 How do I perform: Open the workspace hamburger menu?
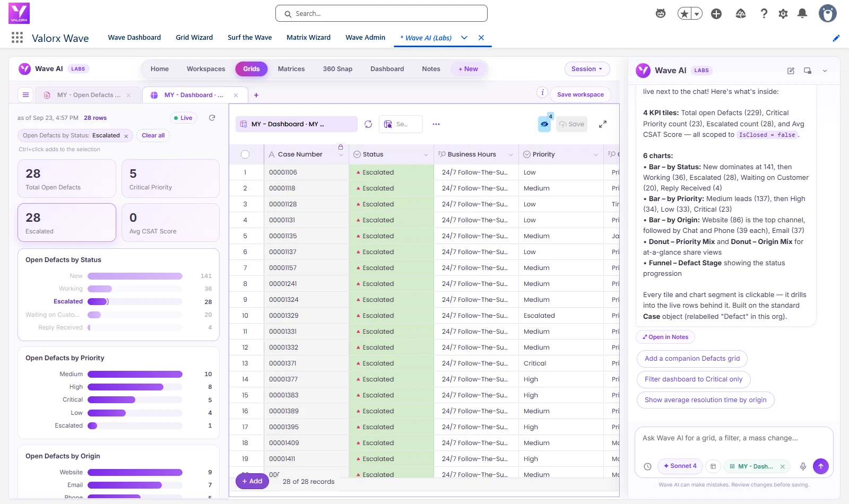point(25,95)
